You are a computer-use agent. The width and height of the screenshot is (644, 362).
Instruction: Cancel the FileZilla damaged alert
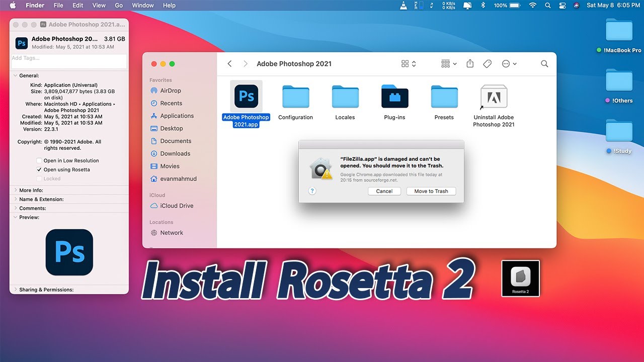coord(384,191)
